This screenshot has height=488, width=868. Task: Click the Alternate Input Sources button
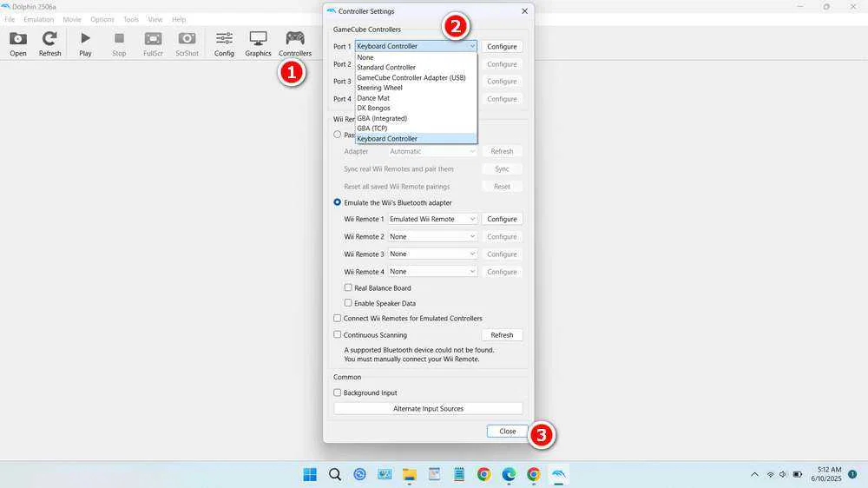pyautogui.click(x=428, y=409)
